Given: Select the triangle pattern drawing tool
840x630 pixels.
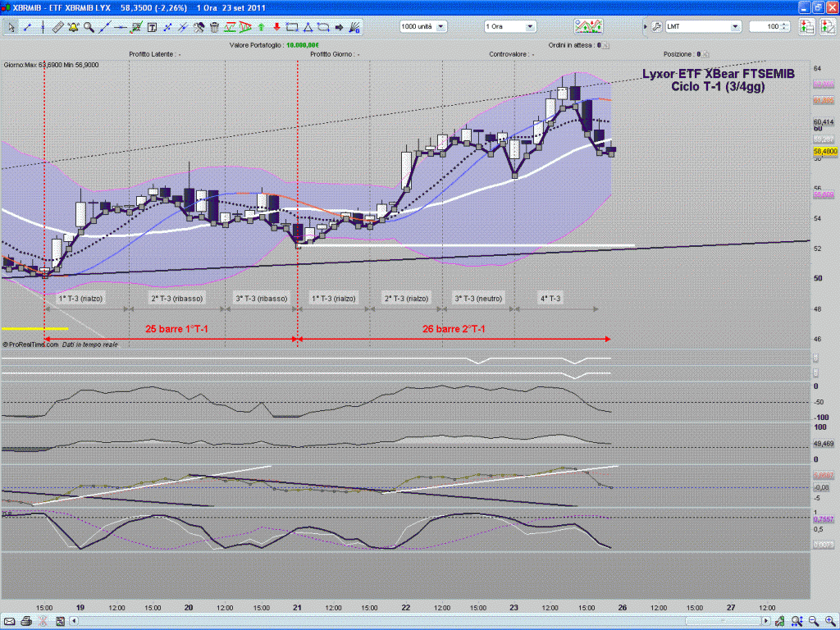Looking at the screenshot, I should pyautogui.click(x=245, y=27).
